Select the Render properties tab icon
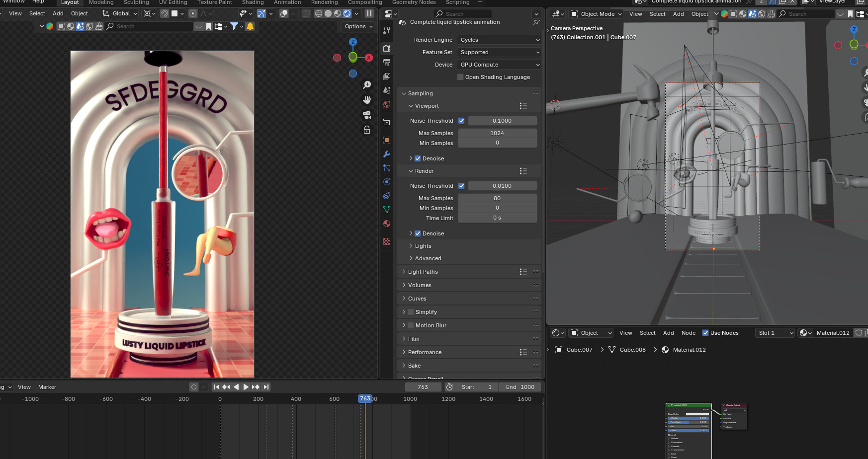Screen dimensions: 868x459 (x=387, y=49)
